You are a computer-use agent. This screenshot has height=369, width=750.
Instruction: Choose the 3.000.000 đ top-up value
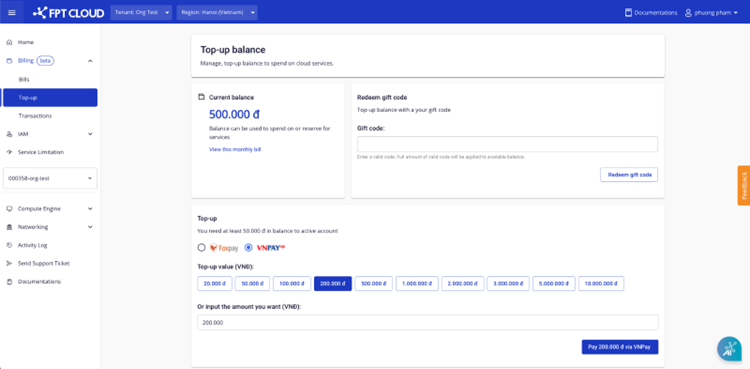click(508, 283)
